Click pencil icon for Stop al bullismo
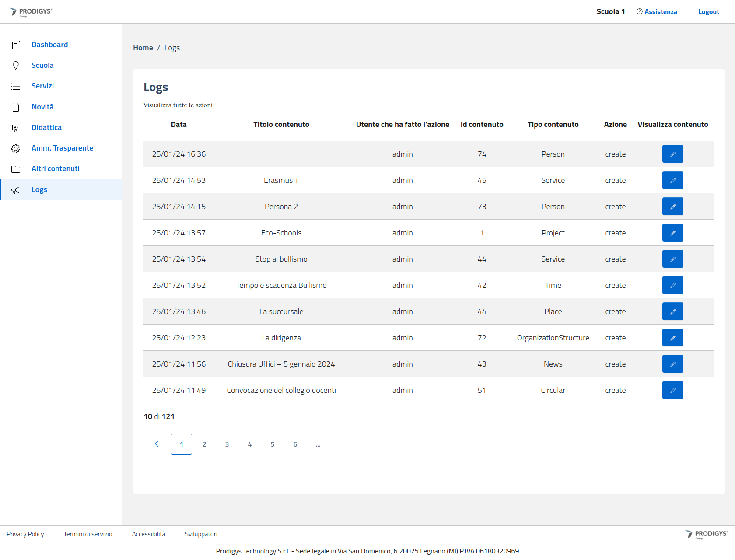The width and height of the screenshot is (735, 560). 672,259
